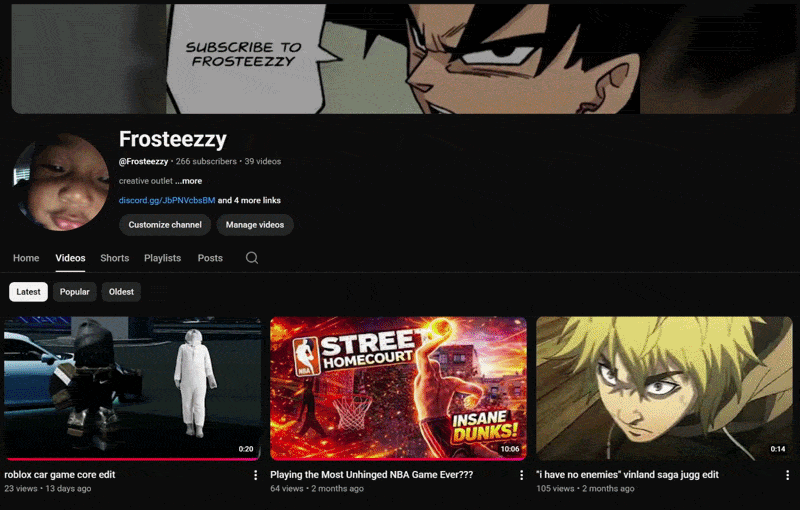Open the channel search icon
This screenshot has height=510, width=800.
coord(252,258)
